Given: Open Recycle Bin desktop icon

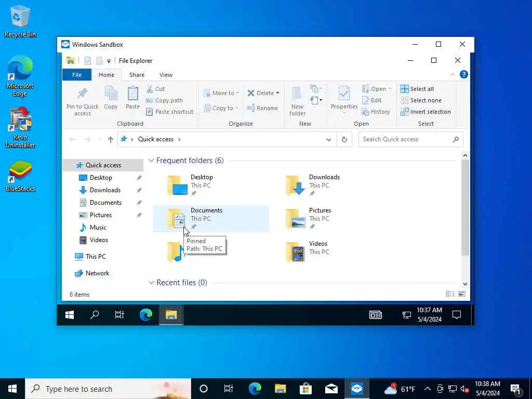Looking at the screenshot, I should pos(20,21).
